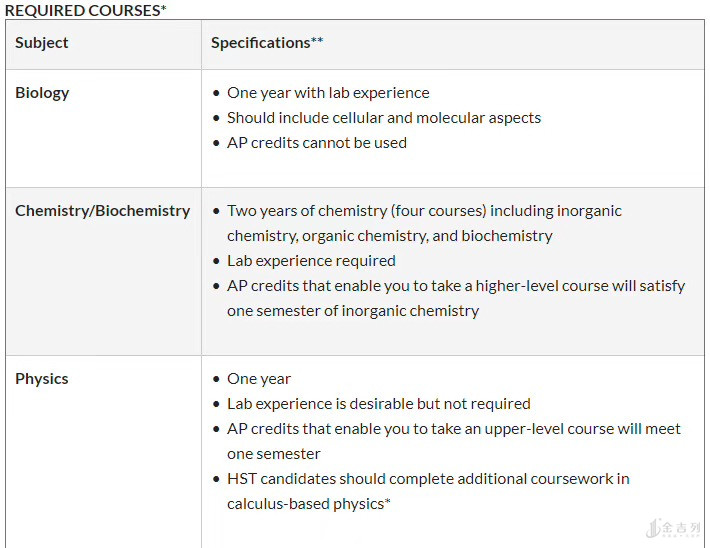Viewport: 710px width, 548px height.
Task: Select the Specifications column header
Action: 267,43
